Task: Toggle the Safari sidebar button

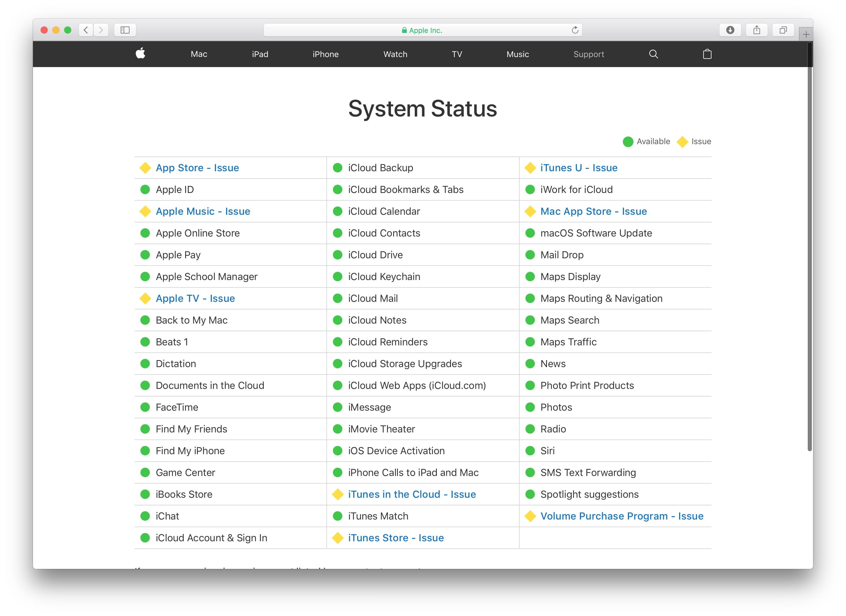Action: (x=125, y=30)
